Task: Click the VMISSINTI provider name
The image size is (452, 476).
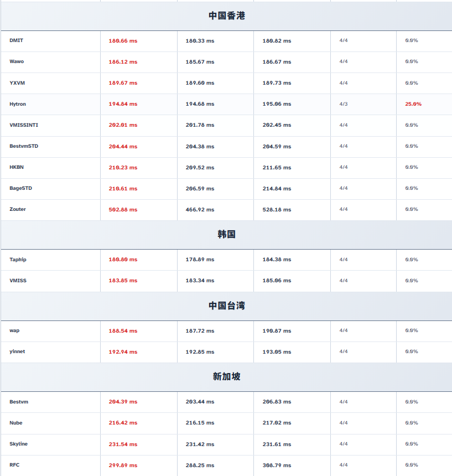Action: 24,125
